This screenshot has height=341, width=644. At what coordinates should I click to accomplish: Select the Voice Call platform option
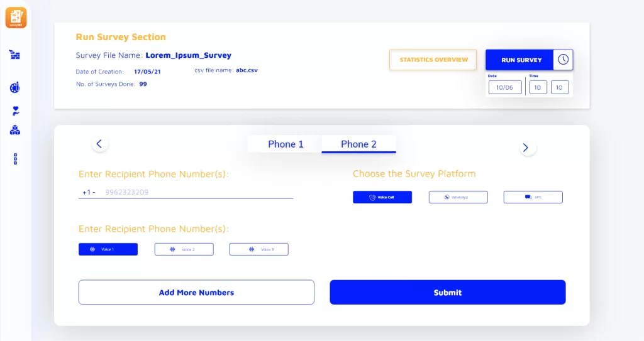(x=382, y=197)
